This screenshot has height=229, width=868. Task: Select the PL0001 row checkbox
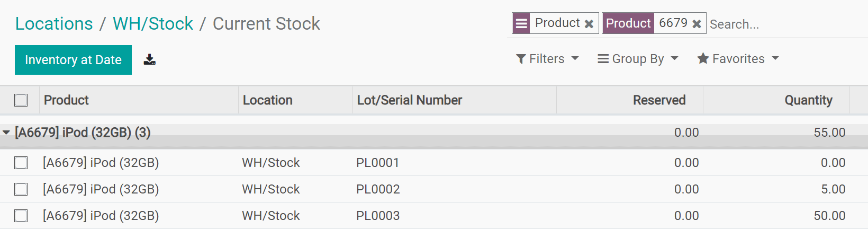click(21, 163)
